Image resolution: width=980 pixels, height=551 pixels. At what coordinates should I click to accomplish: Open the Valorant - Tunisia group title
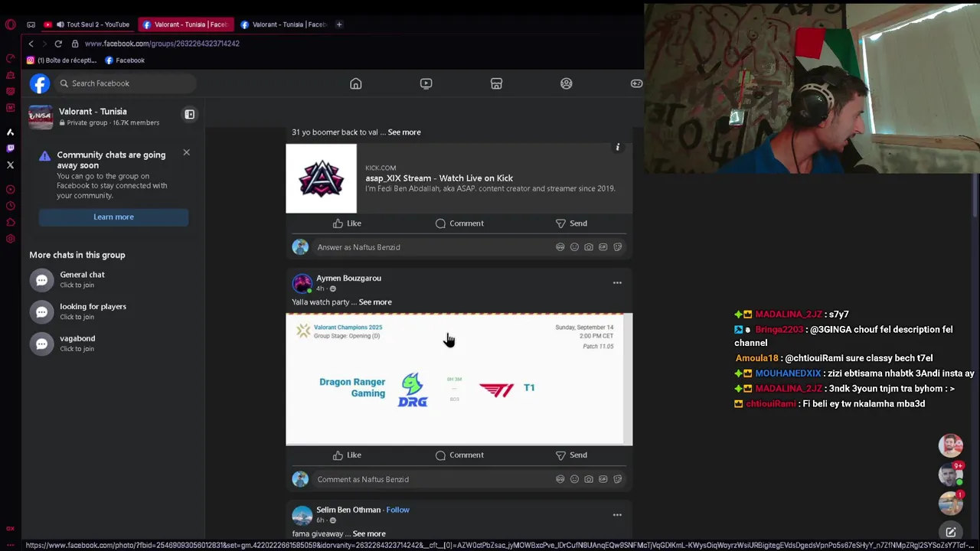(93, 112)
